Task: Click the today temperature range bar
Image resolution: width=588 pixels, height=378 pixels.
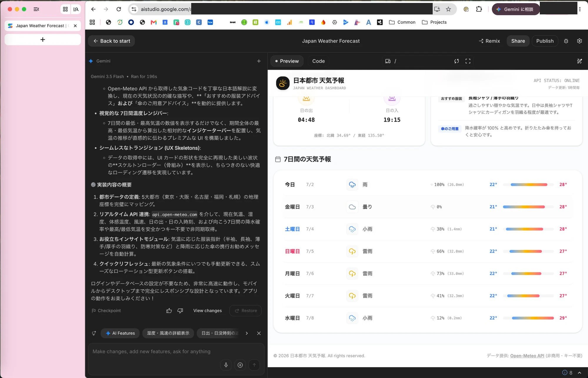Action: click(528, 185)
